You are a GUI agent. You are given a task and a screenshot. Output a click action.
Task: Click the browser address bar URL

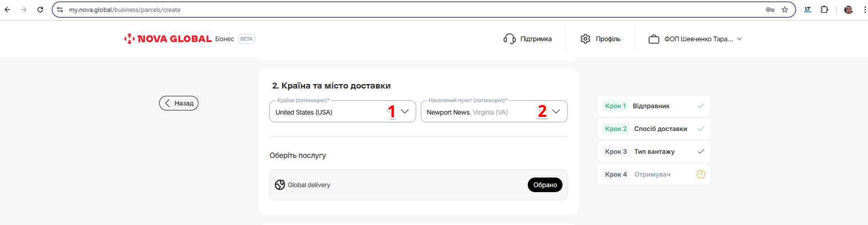(x=320, y=10)
